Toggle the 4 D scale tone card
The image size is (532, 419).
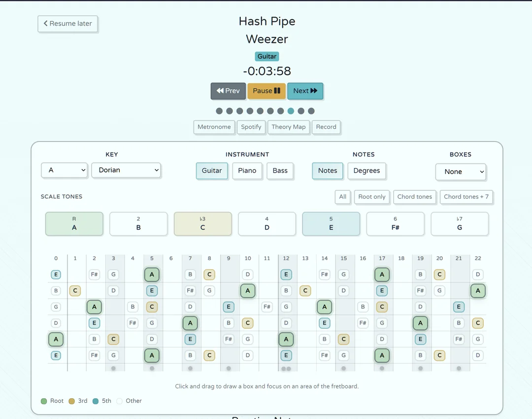tap(267, 224)
